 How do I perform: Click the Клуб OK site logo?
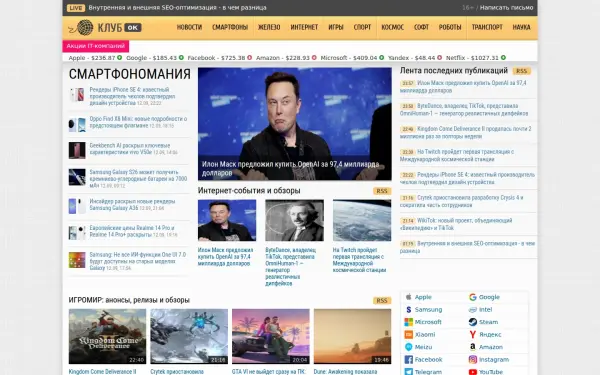pyautogui.click(x=105, y=28)
